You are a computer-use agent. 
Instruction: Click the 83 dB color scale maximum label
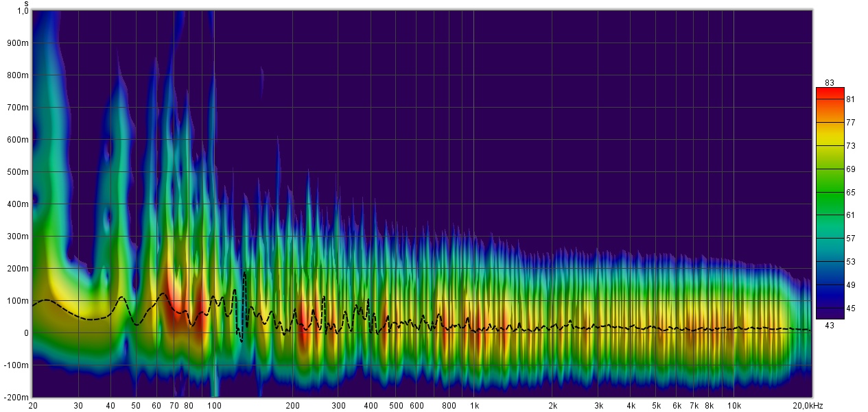coord(830,83)
